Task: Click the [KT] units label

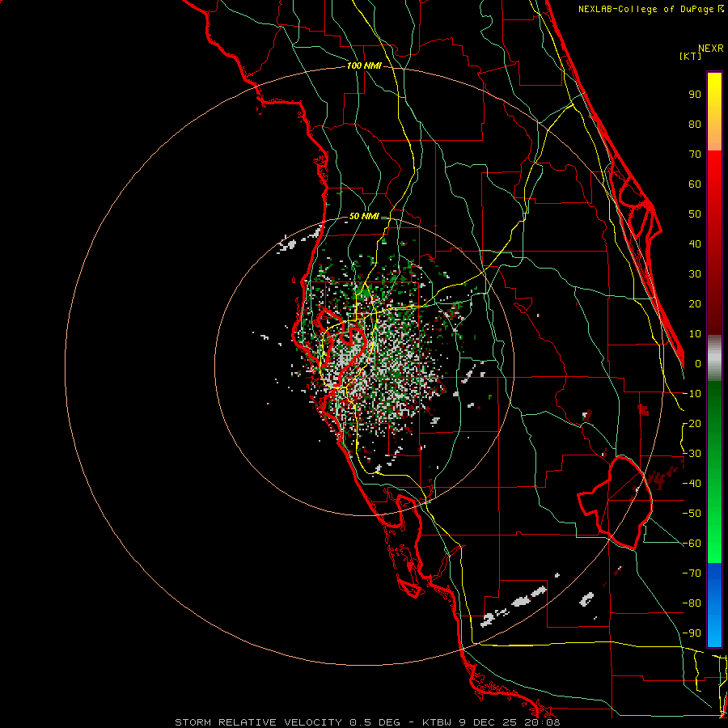Action: (x=691, y=56)
